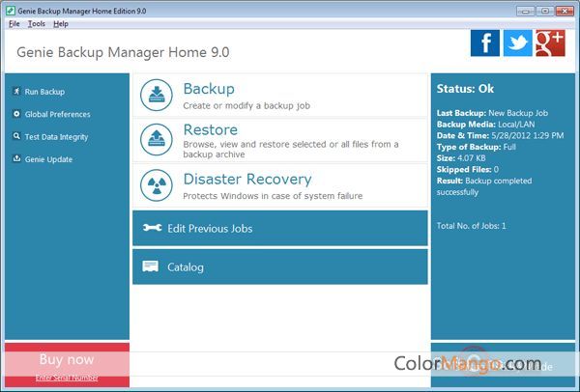Open the Help menu

pos(61,23)
